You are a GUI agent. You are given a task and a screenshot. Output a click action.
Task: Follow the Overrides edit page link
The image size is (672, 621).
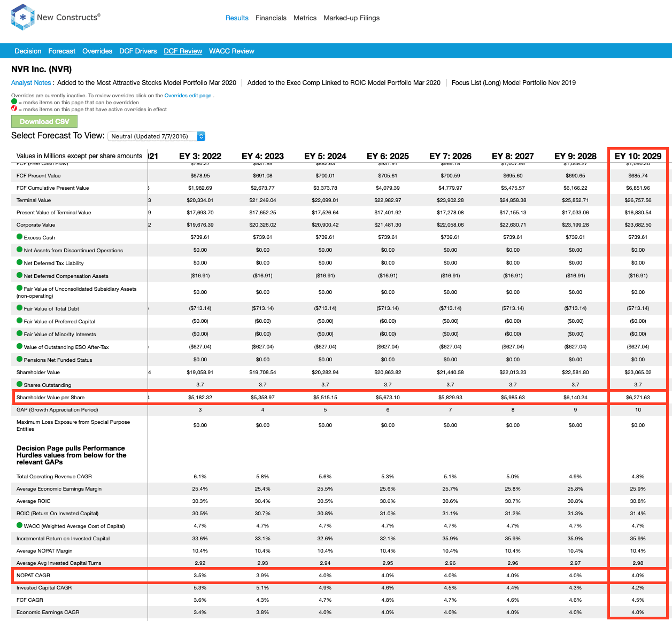point(188,96)
